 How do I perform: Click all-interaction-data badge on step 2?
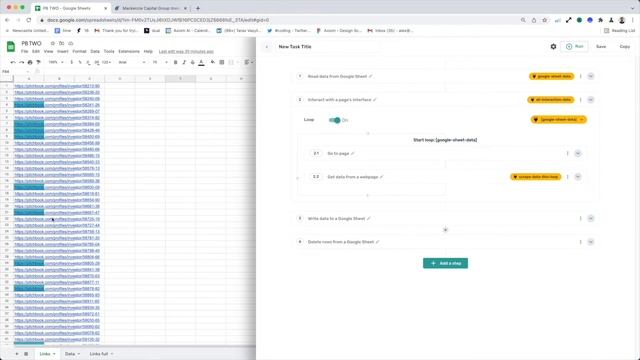pos(551,100)
